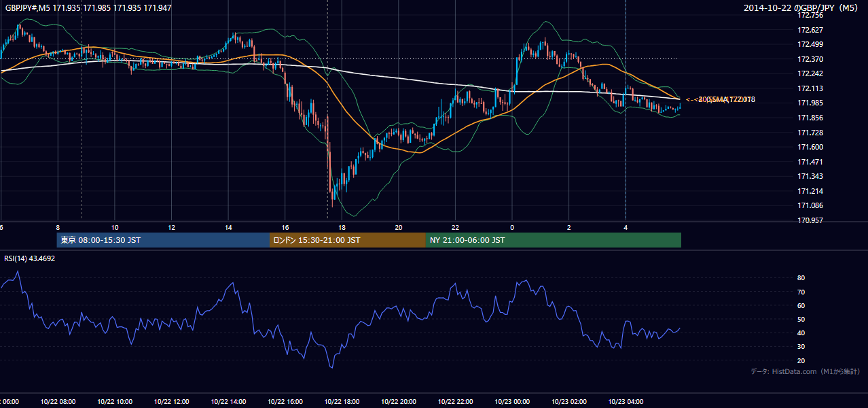This screenshot has width=868, height=408.
Task: Click price axis label 171.343
Action: (x=810, y=176)
